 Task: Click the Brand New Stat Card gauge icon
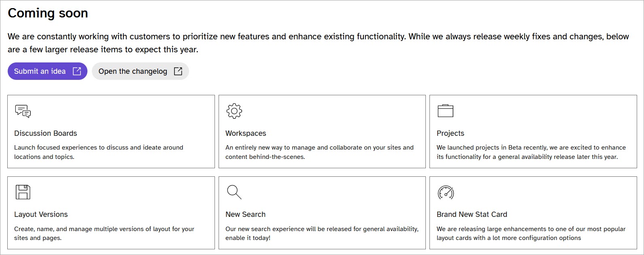point(446,192)
